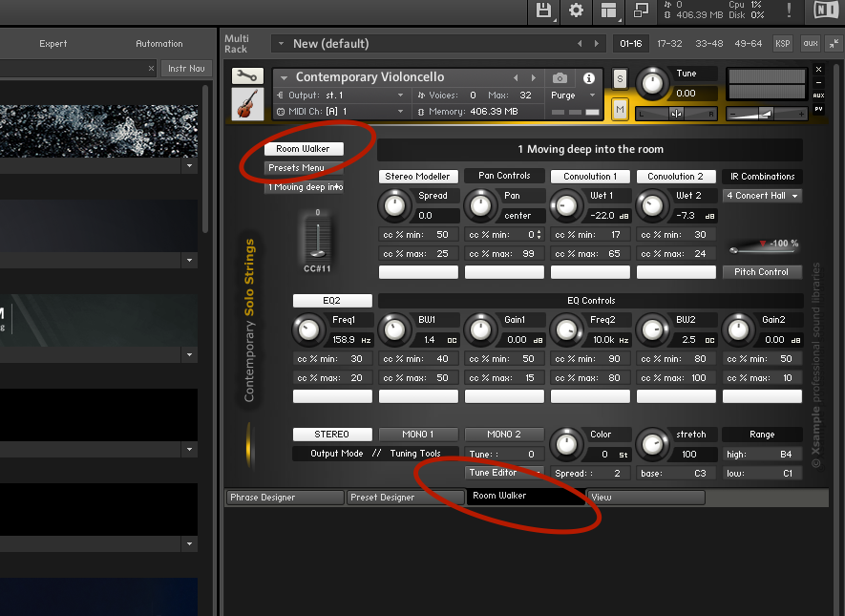Open the 1 Moving deep into preset selector
The image size is (845, 616).
click(304, 187)
